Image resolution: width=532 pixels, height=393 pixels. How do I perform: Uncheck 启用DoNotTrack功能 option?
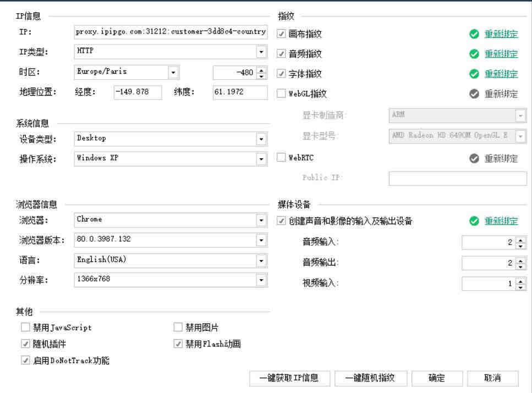(25, 360)
